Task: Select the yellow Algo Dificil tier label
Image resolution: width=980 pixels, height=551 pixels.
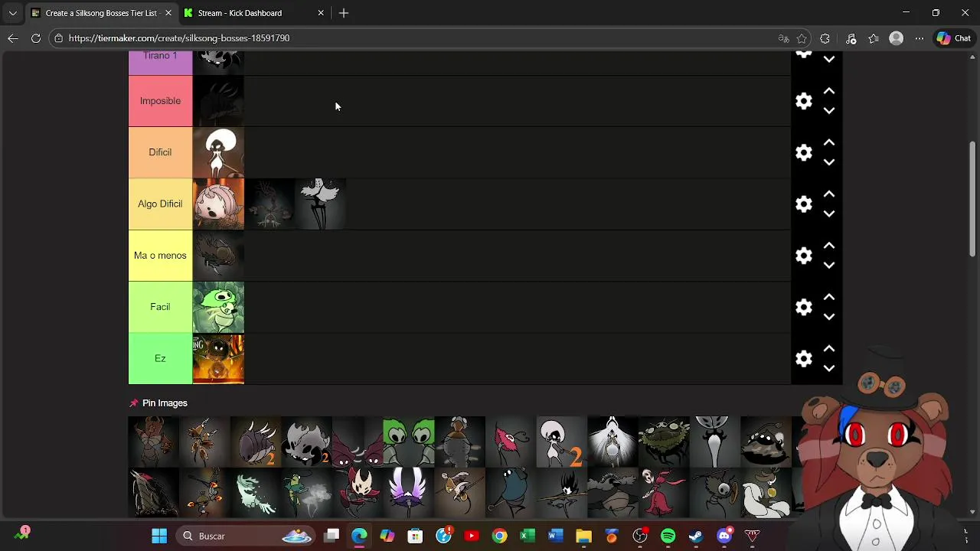Action: (x=160, y=204)
